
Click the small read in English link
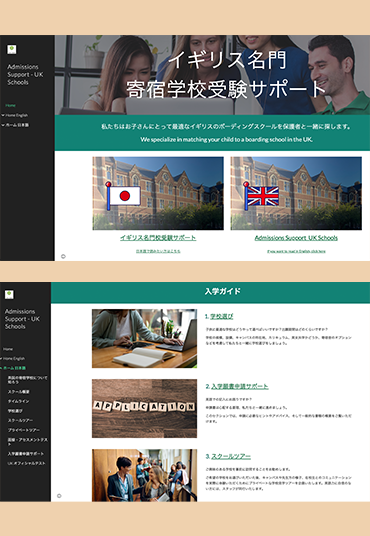click(x=296, y=251)
